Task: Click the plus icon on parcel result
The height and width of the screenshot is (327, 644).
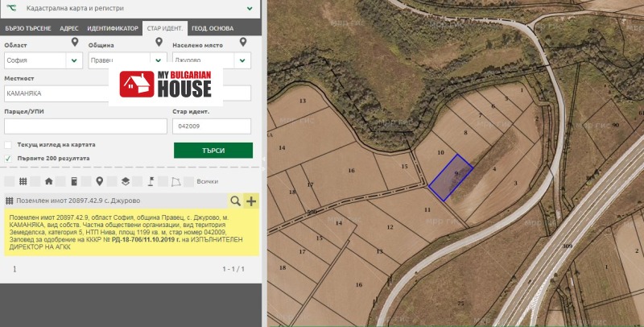Action: [x=251, y=201]
